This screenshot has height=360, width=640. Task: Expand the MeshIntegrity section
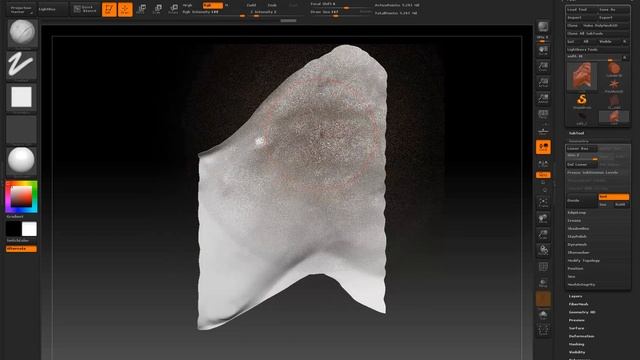tap(581, 284)
